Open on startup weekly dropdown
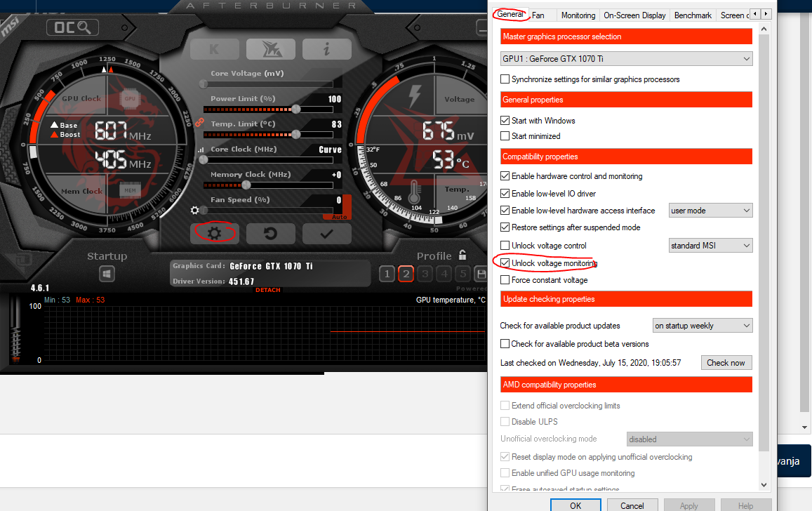Image resolution: width=812 pixels, height=511 pixels. [x=703, y=326]
